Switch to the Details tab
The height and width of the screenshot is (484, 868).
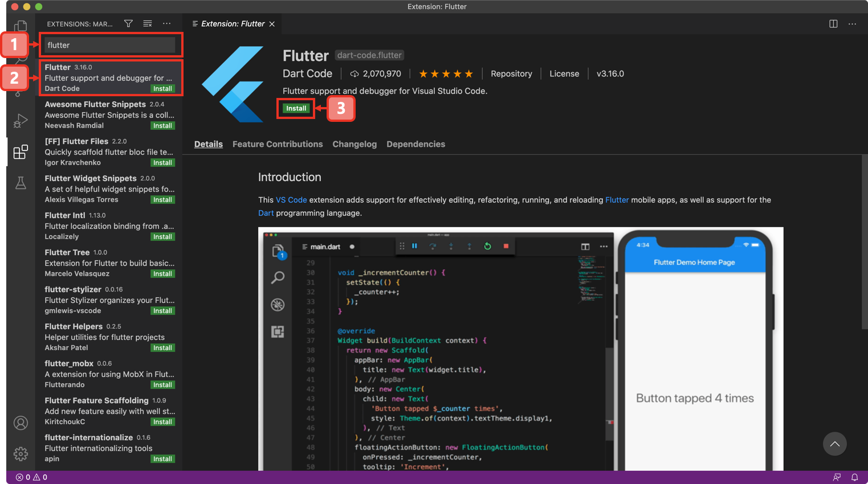pos(209,144)
